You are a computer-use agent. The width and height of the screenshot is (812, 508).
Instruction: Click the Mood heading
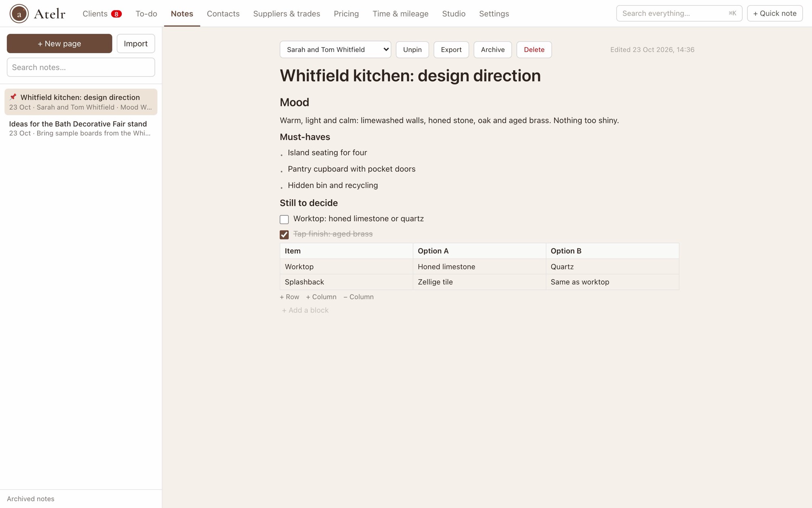(294, 102)
